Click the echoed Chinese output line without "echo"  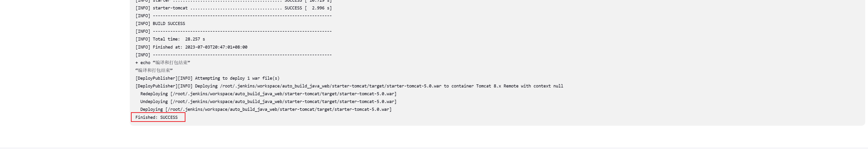(x=154, y=71)
